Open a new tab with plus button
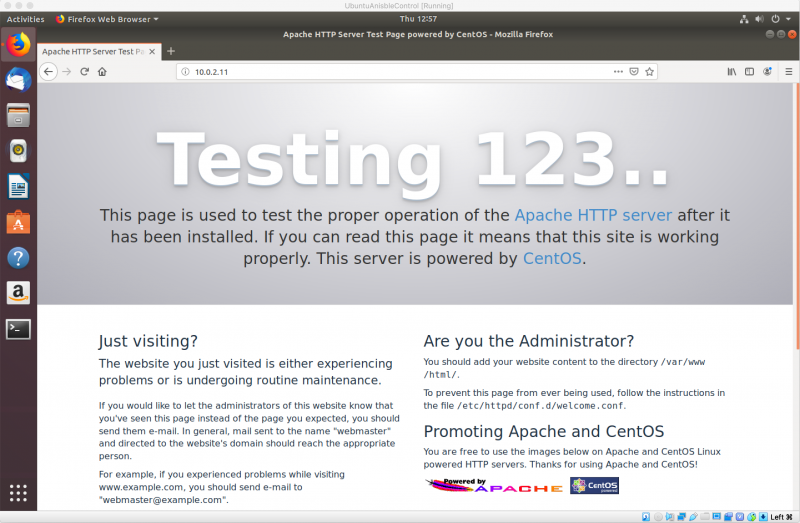The height and width of the screenshot is (523, 800). click(x=171, y=51)
